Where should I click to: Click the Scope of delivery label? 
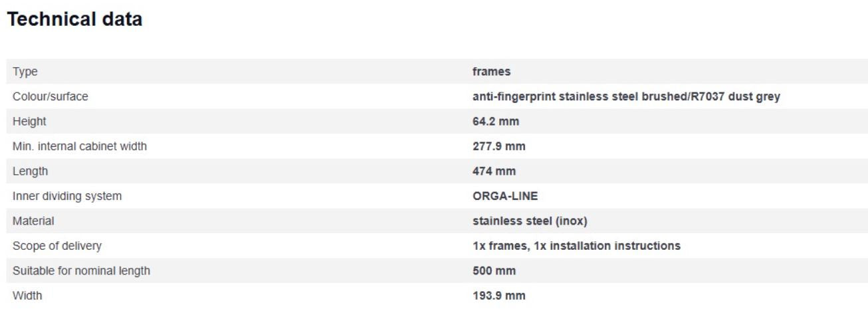[57, 246]
